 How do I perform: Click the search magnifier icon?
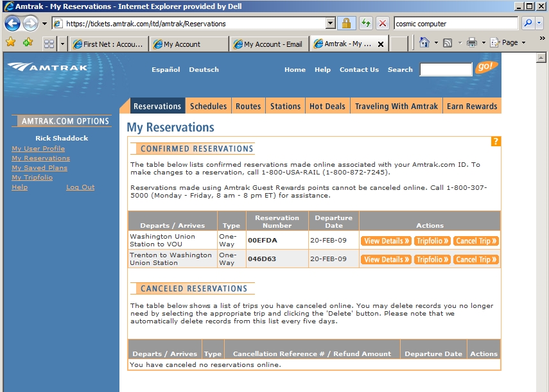coord(528,24)
